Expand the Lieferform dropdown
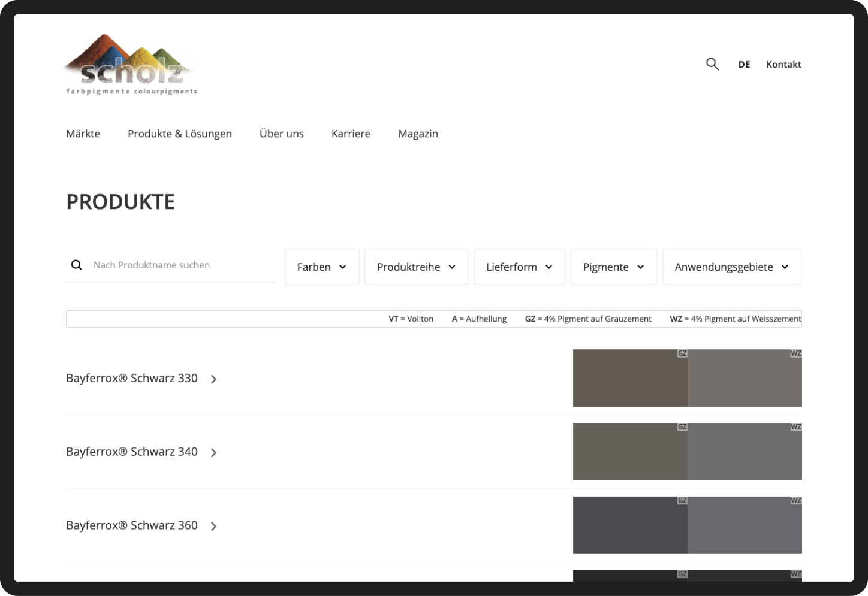868x596 pixels. click(519, 267)
